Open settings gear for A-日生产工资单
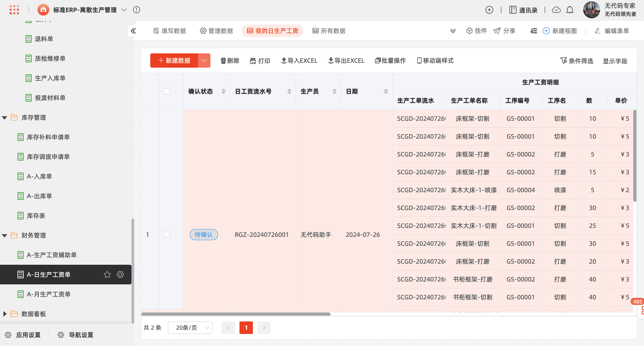 [120, 275]
